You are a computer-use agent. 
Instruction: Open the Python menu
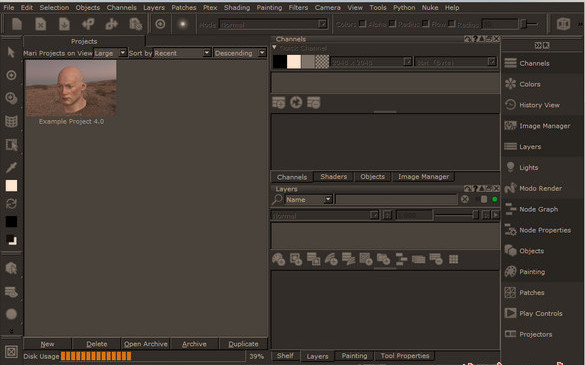click(404, 7)
